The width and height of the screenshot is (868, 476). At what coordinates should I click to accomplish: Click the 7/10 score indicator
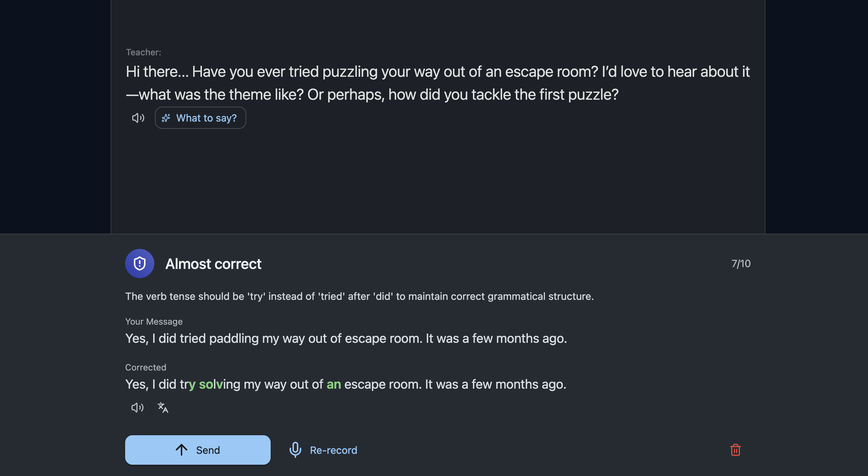pos(741,263)
